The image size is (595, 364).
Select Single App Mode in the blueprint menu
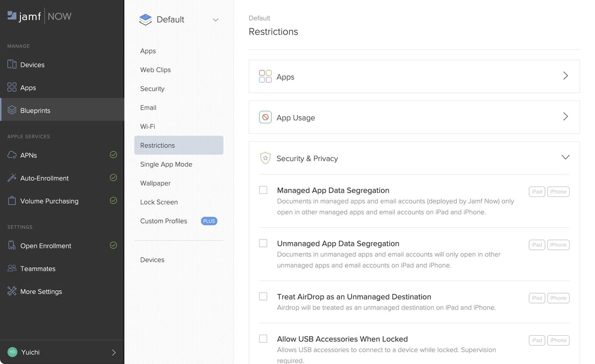point(178,164)
